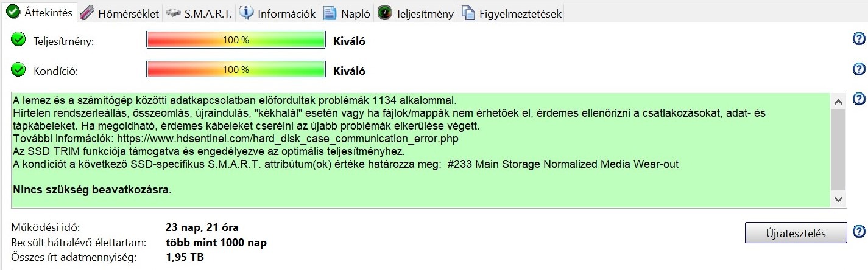This screenshot has height=270, width=868.
Task: Open help for the Teljesítmény row
Action: (x=859, y=40)
